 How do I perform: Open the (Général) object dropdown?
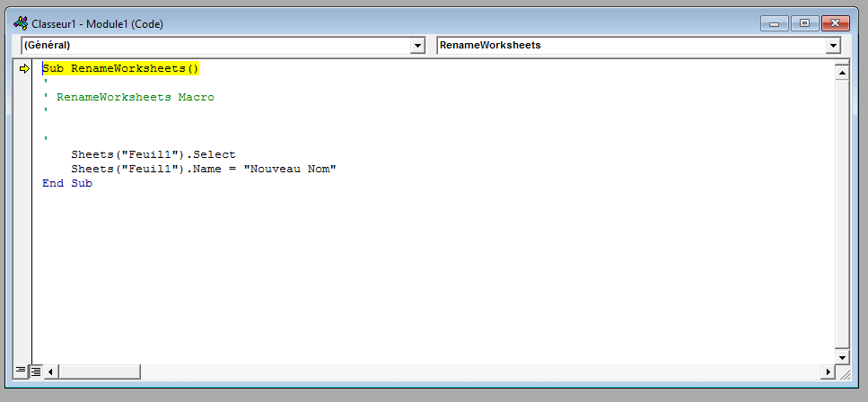pos(418,46)
